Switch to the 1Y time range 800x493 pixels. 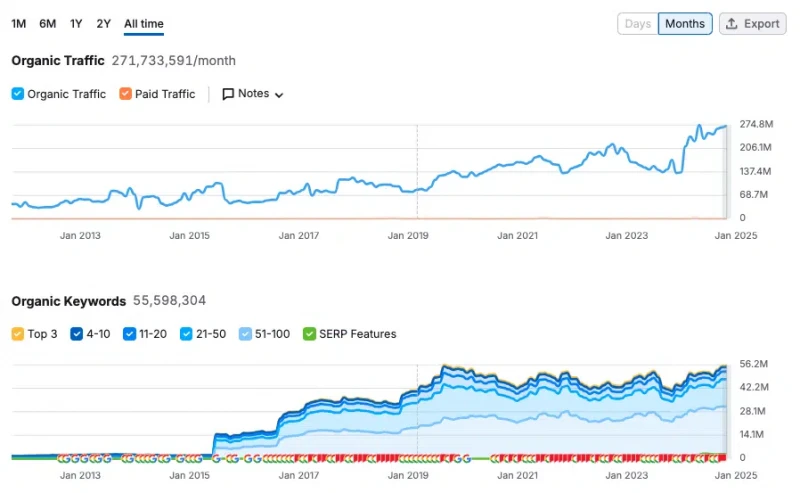click(x=76, y=24)
